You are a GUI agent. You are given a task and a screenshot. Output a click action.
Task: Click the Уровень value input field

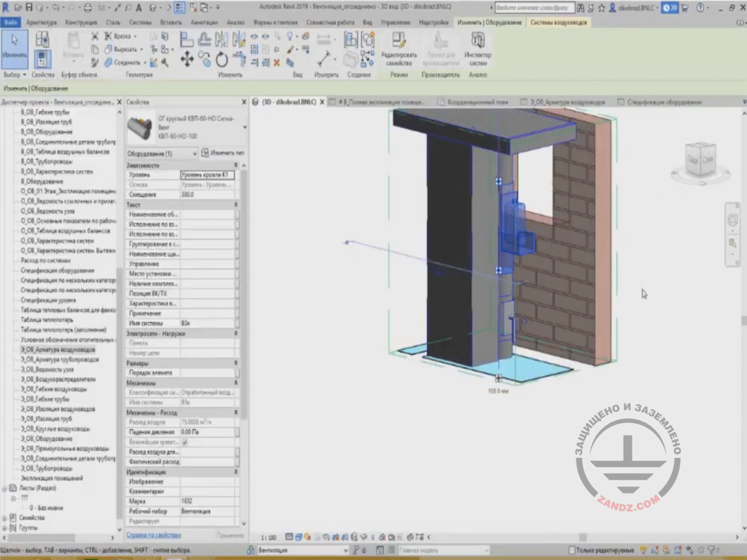[207, 175]
